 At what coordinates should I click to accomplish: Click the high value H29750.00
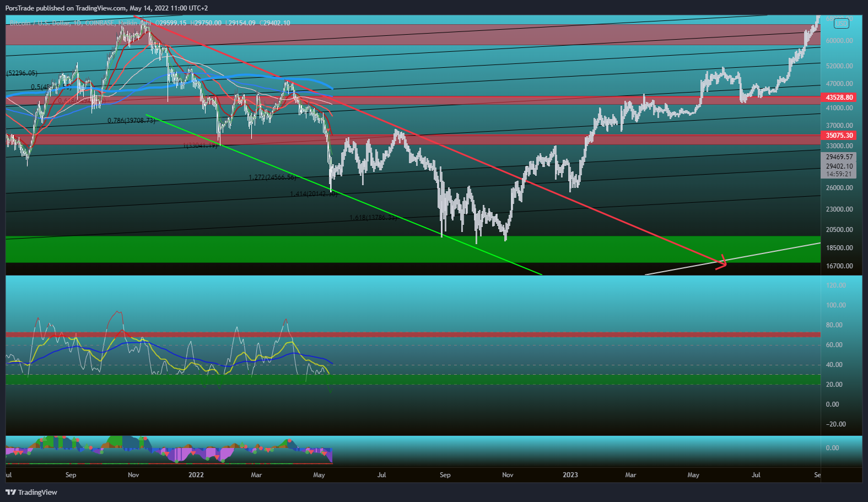[x=206, y=23]
